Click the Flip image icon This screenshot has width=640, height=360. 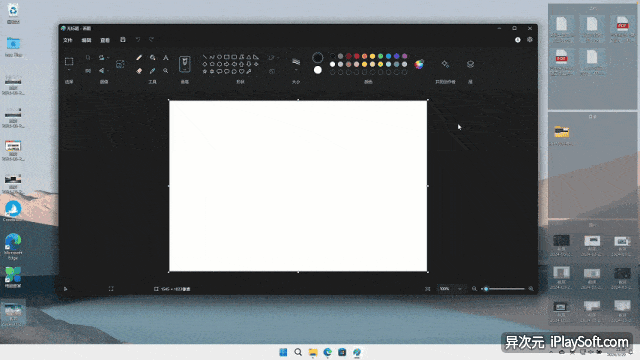(x=101, y=71)
